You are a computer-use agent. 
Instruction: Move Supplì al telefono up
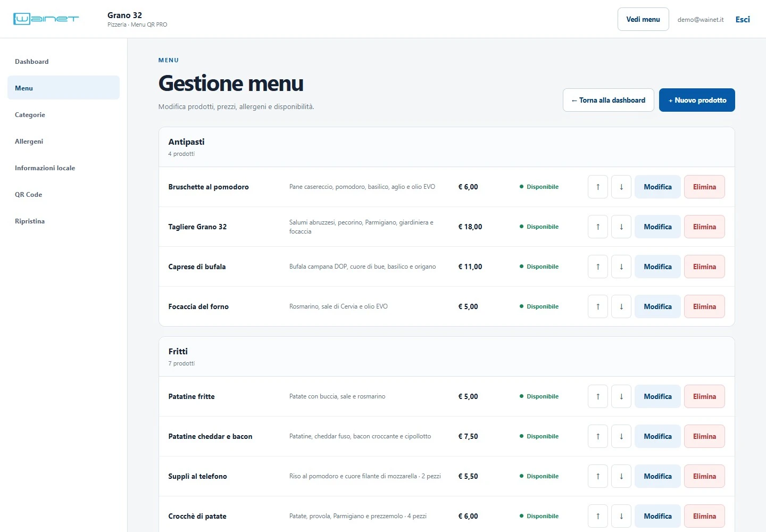(598, 476)
